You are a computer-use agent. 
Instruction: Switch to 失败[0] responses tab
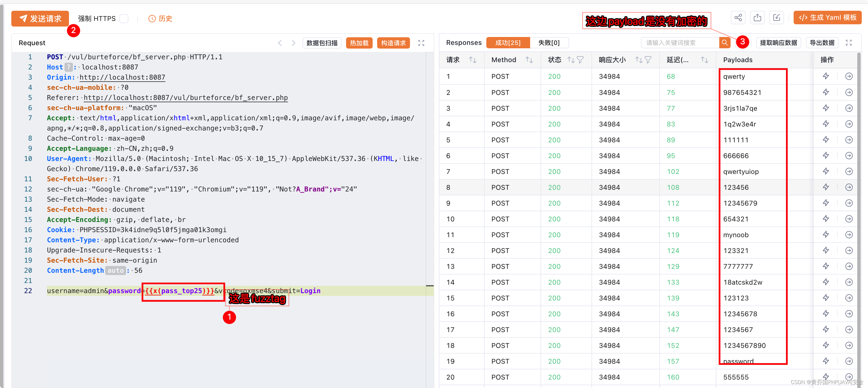tap(549, 43)
